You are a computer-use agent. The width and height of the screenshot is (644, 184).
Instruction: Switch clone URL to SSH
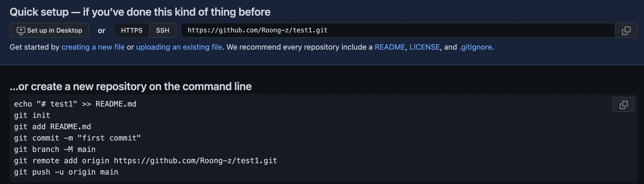point(163,30)
